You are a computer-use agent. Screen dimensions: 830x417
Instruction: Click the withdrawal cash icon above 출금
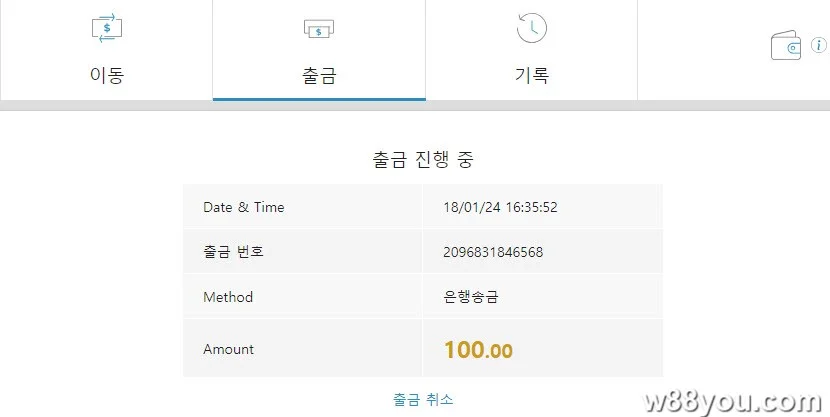319,30
